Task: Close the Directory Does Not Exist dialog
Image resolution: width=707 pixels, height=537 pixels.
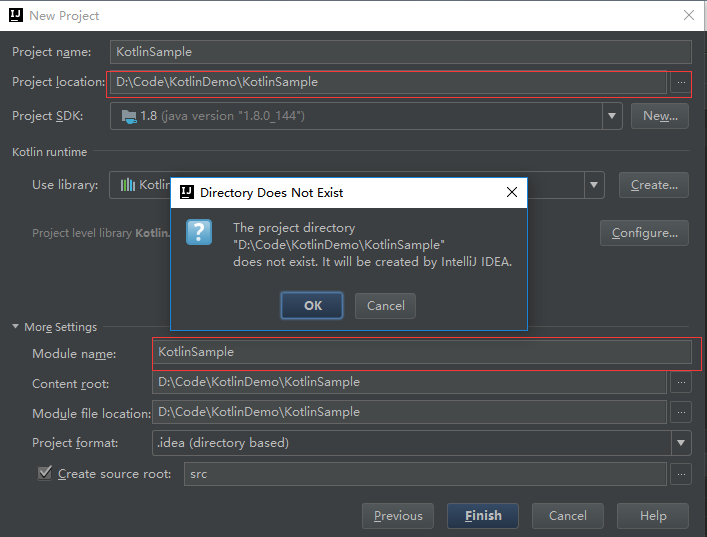Action: [x=512, y=193]
